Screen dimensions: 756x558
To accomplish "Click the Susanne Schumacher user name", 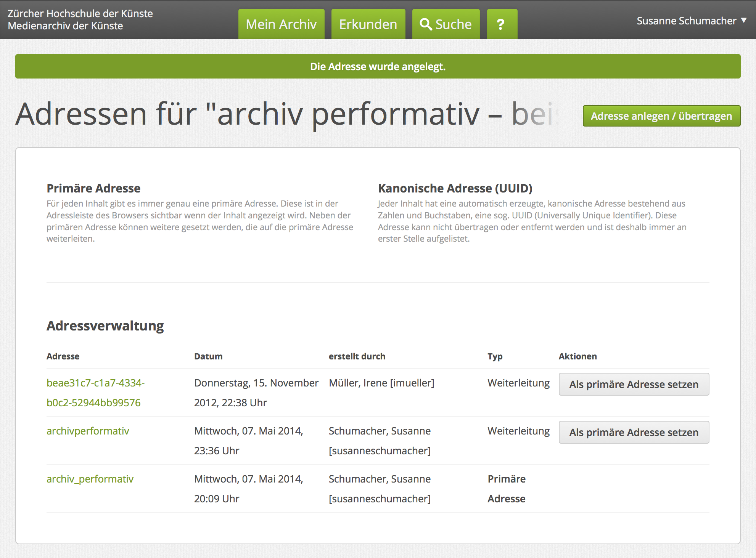I will pyautogui.click(x=686, y=21).
